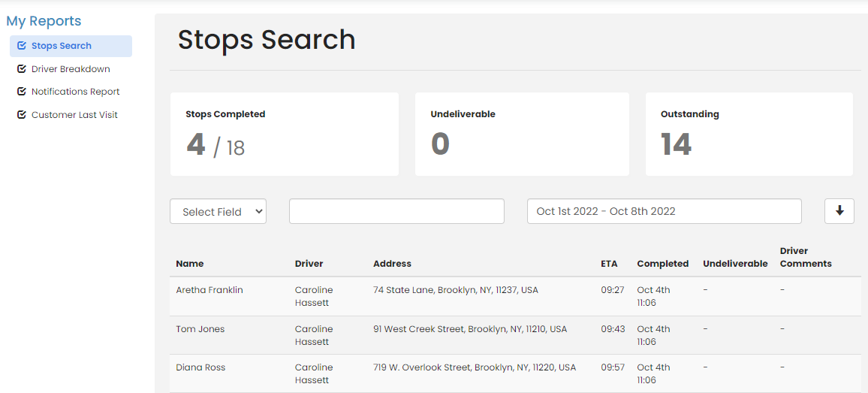Screen dimensions: 868x393
Task: Open the Driver Breakdown report
Action: [x=71, y=69]
